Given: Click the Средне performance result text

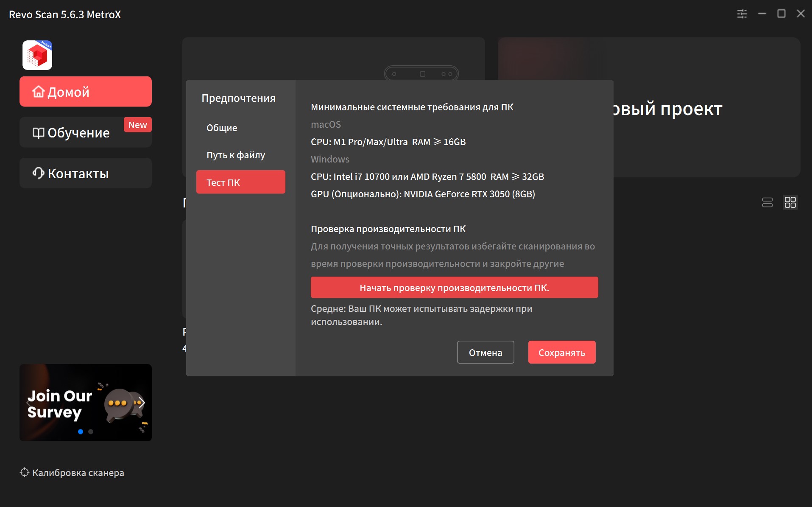Looking at the screenshot, I should pyautogui.click(x=421, y=315).
